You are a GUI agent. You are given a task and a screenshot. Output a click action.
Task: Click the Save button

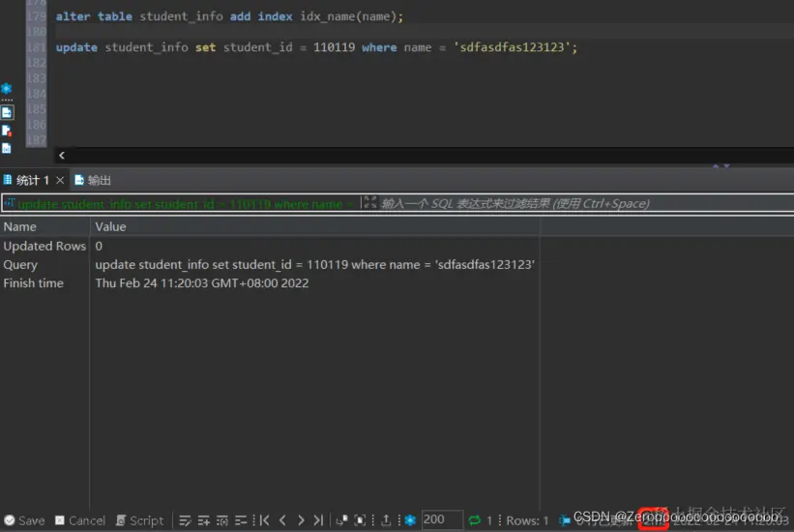point(24,520)
